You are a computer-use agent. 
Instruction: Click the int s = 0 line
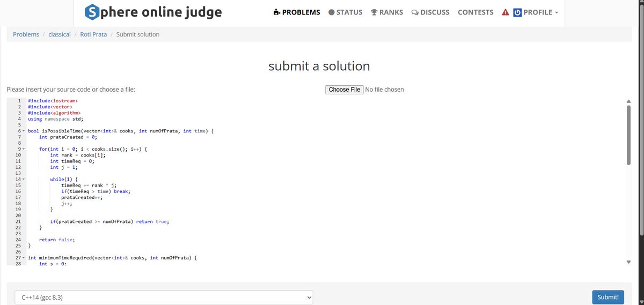coord(53,264)
